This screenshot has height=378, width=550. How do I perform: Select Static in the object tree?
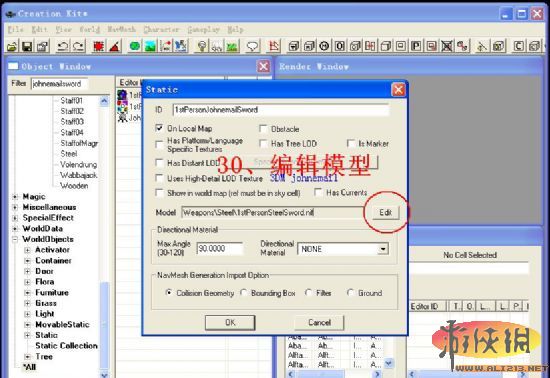(46, 335)
